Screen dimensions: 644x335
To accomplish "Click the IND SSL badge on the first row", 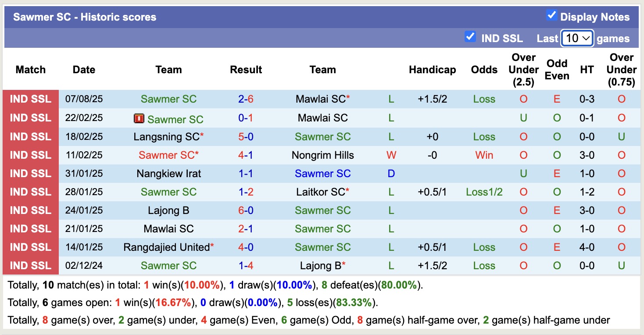I will click(30, 99).
